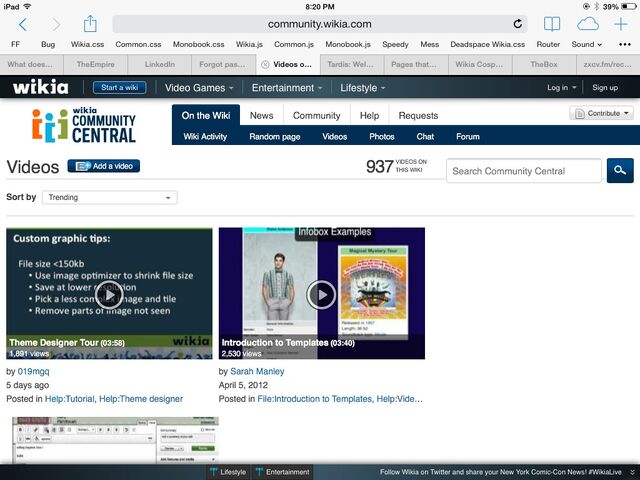This screenshot has width=640, height=480.
Task: Reload the page with the refresh icon
Action: 518,24
